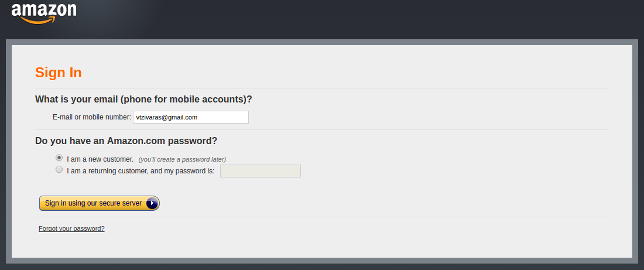This screenshot has height=270, width=644.
Task: Click the Amazon logo in the header
Action: click(x=44, y=13)
